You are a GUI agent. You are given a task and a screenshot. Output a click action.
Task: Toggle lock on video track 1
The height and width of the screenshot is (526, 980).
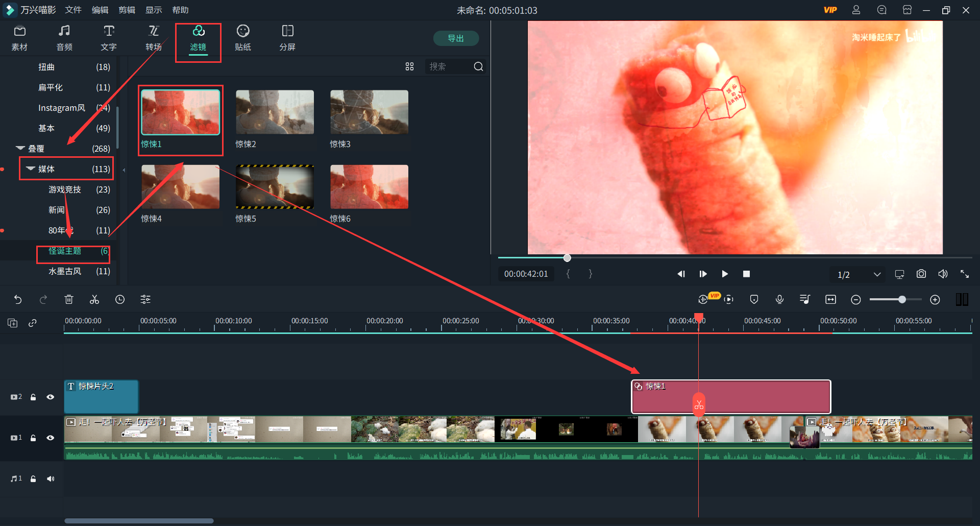click(x=33, y=438)
